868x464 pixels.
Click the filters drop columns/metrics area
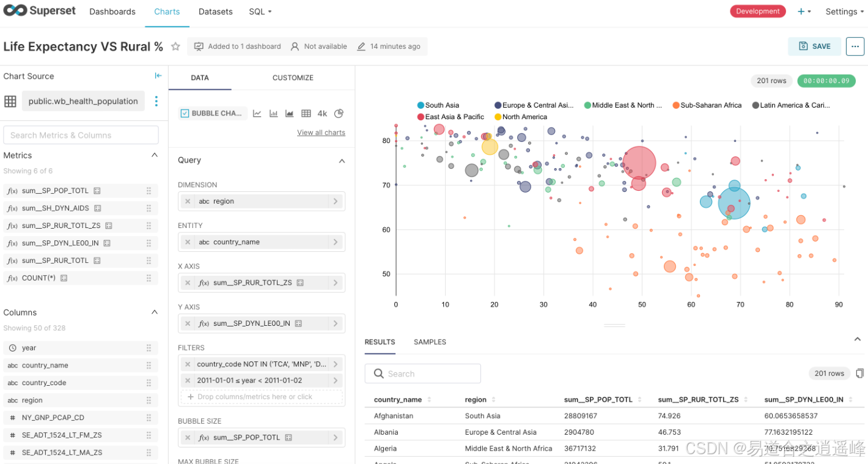(x=262, y=397)
